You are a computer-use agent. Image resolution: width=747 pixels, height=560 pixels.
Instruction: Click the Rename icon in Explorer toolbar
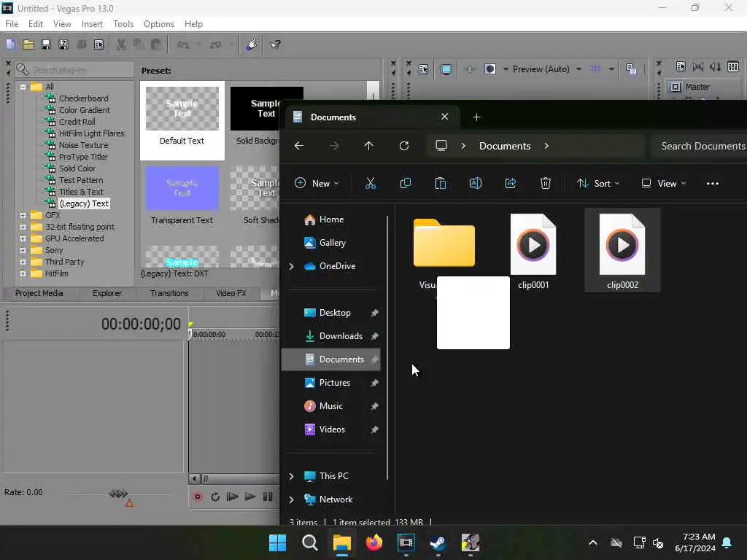click(476, 183)
